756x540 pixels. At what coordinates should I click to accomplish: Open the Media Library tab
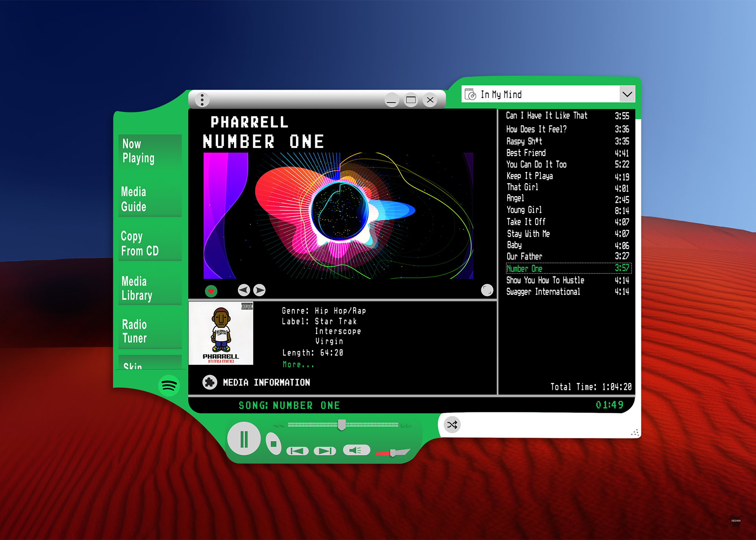(150, 288)
